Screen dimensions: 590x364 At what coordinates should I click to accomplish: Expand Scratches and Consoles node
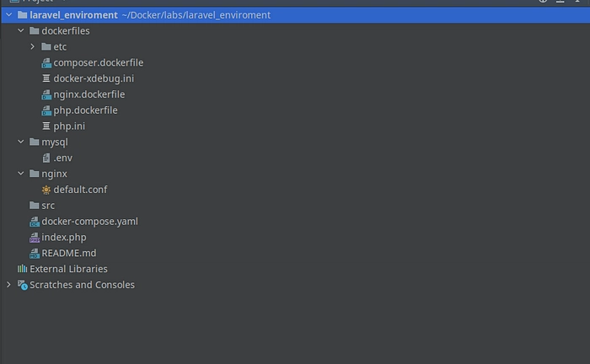point(8,285)
